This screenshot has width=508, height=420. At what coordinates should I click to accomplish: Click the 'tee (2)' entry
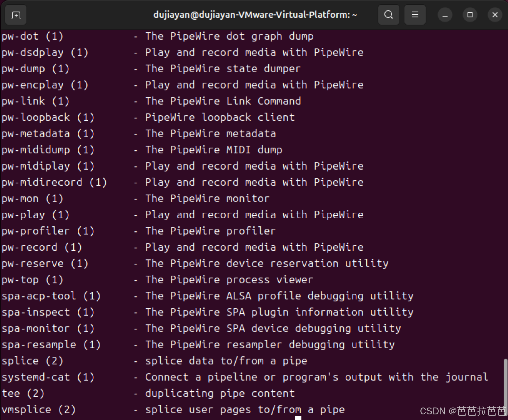tap(23, 393)
